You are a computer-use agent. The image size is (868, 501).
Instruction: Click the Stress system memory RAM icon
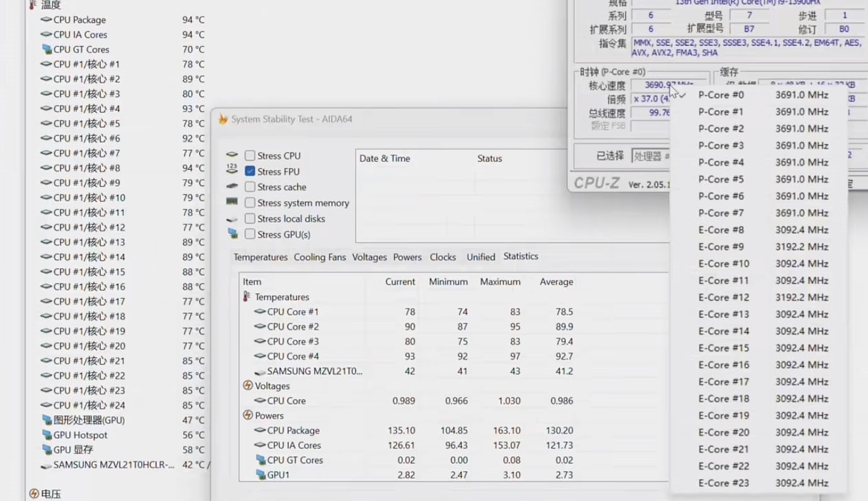(x=232, y=202)
